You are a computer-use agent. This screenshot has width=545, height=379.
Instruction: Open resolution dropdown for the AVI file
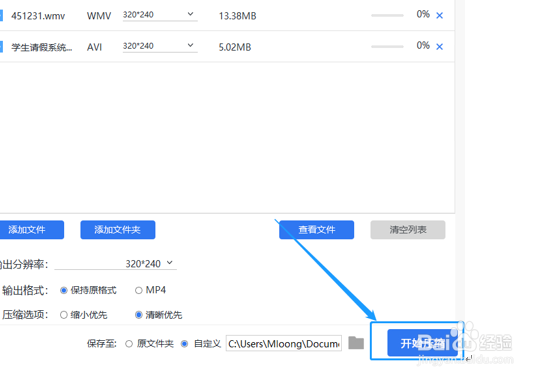[160, 46]
